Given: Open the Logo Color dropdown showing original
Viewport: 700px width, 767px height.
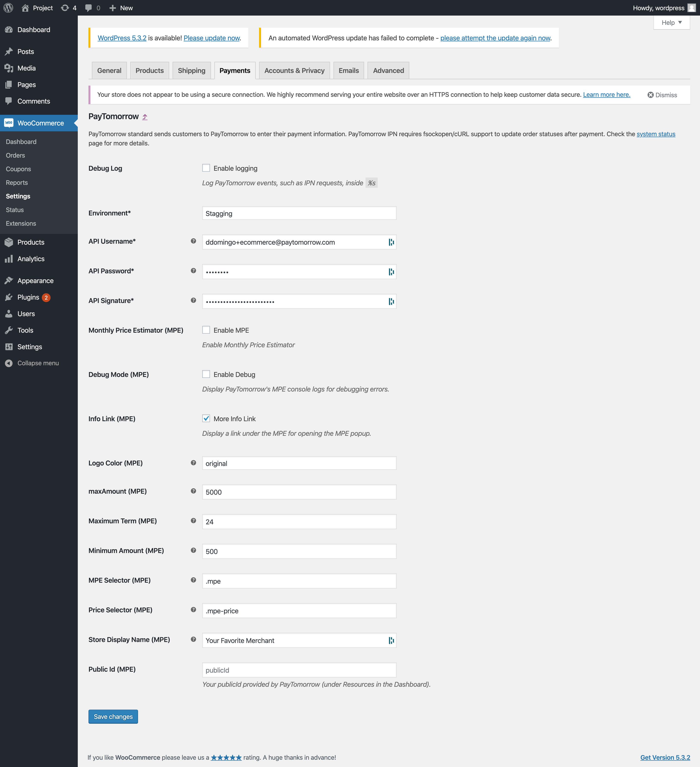Looking at the screenshot, I should tap(299, 463).
